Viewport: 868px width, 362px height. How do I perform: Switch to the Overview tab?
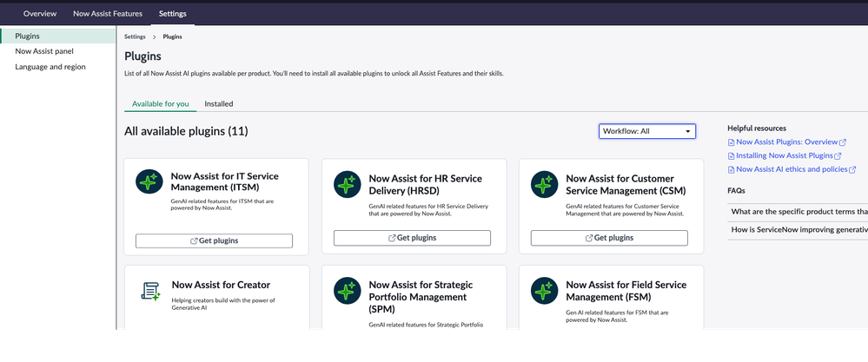[40, 14]
